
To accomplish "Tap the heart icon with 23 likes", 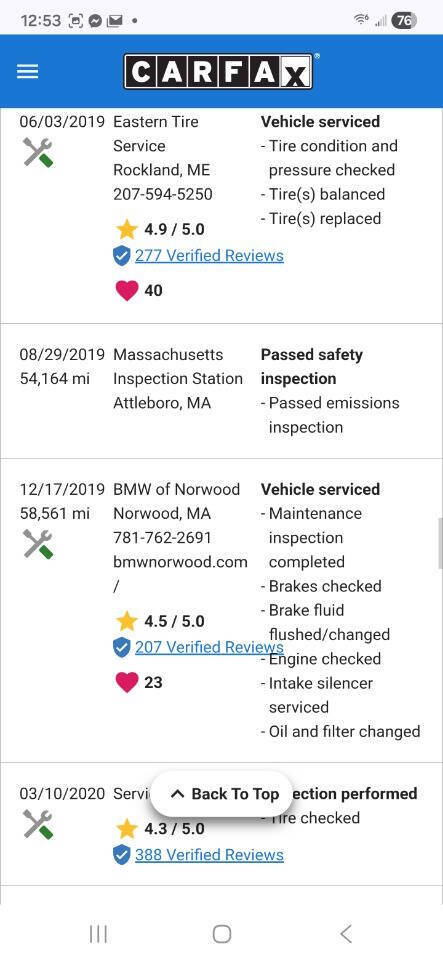I will click(x=127, y=682).
